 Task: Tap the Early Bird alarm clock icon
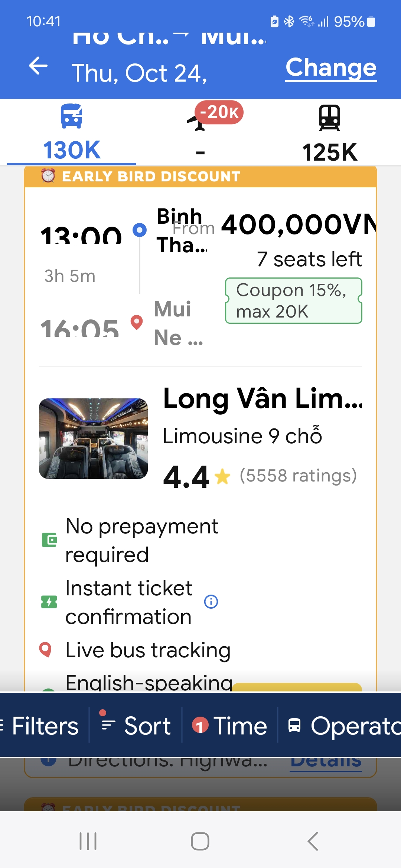point(48,176)
